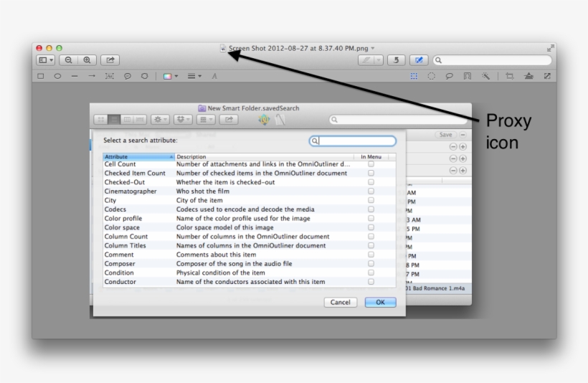Tick In Menu checkbox for Conductor
Image resolution: width=588 pixels, height=383 pixels.
tap(371, 282)
